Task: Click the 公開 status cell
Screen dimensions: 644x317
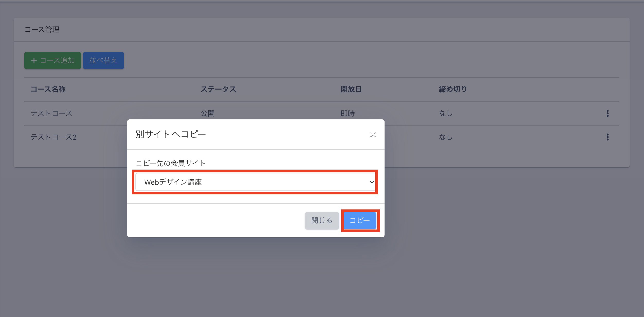Action: point(207,113)
